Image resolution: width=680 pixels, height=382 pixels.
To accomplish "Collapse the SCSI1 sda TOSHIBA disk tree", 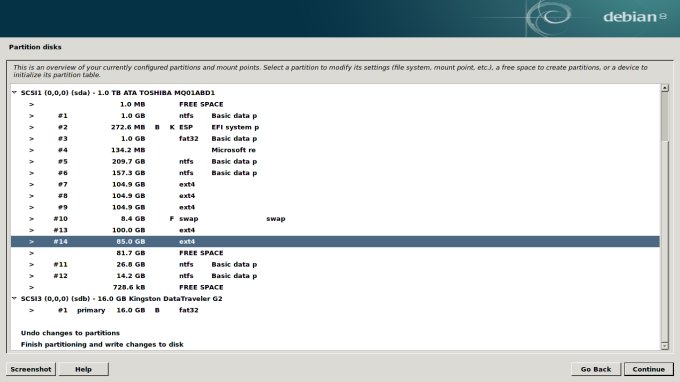I will click(14, 92).
